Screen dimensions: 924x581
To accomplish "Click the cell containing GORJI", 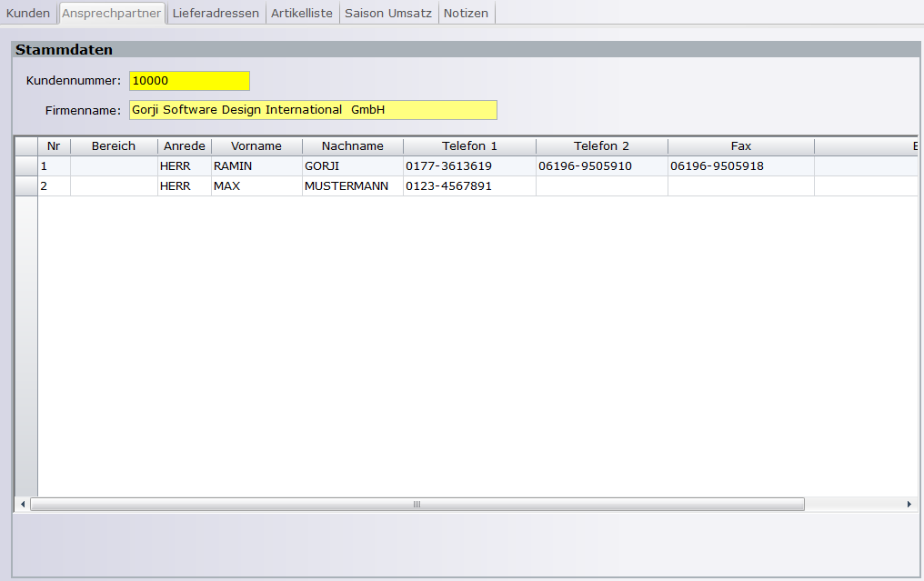I will pyautogui.click(x=352, y=166).
